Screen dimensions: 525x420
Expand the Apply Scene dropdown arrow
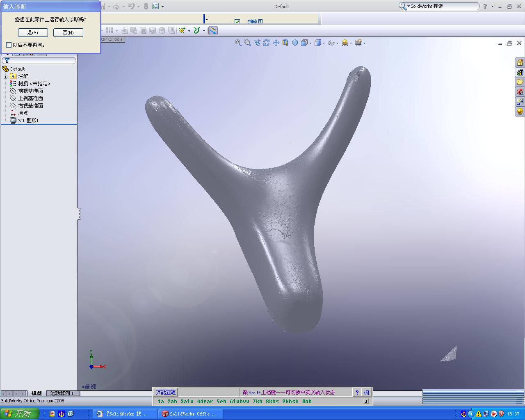coord(351,43)
